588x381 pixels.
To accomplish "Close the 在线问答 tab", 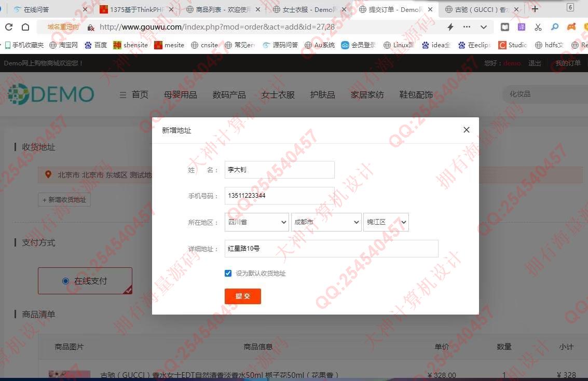I will 85,9.
